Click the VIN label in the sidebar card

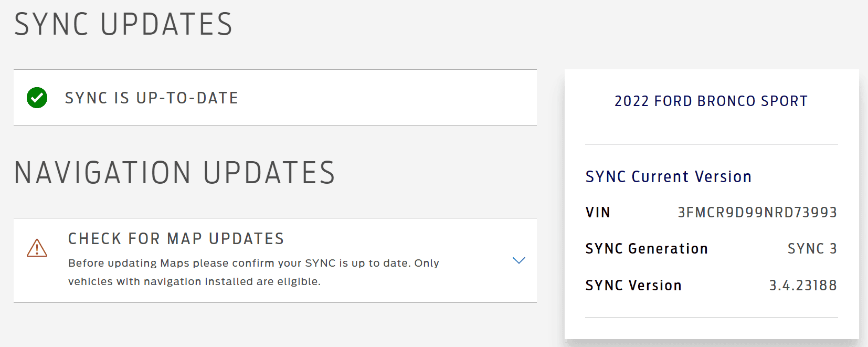pyautogui.click(x=598, y=213)
